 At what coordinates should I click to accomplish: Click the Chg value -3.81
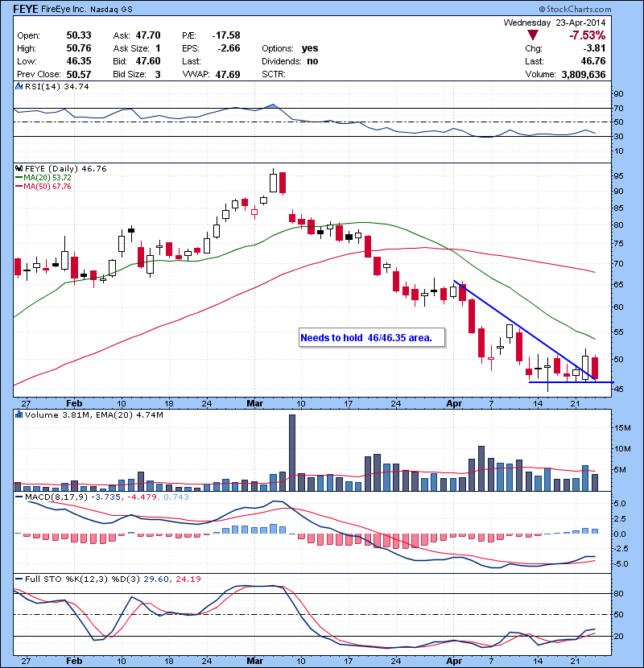point(594,48)
